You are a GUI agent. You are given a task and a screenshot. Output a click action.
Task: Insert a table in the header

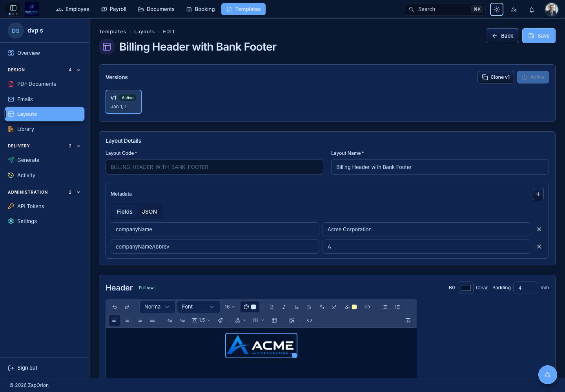[x=274, y=320]
